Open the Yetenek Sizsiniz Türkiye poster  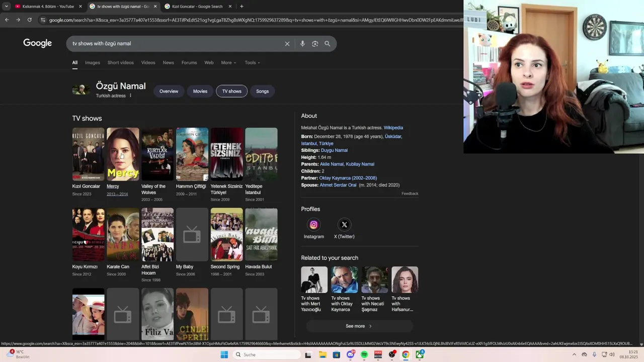[x=226, y=154]
